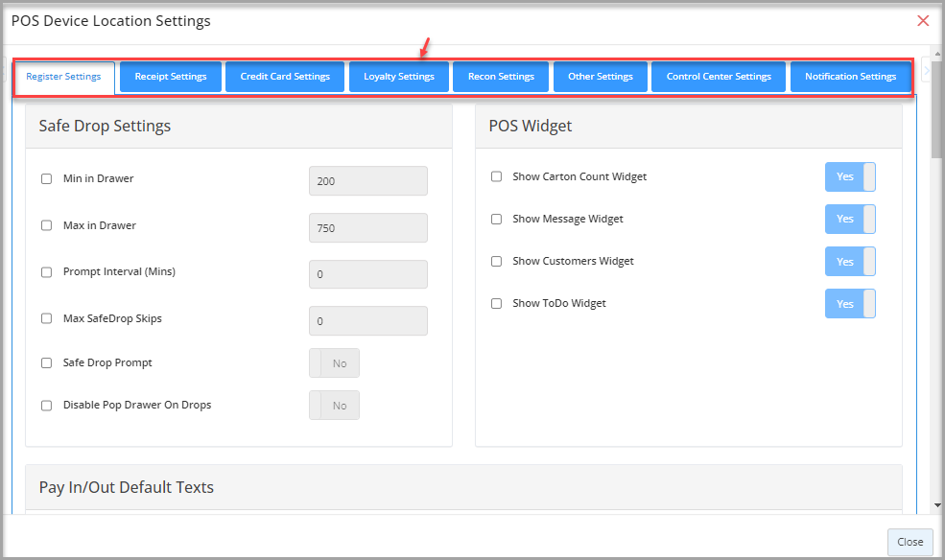Open Control Center Settings tab

[719, 77]
